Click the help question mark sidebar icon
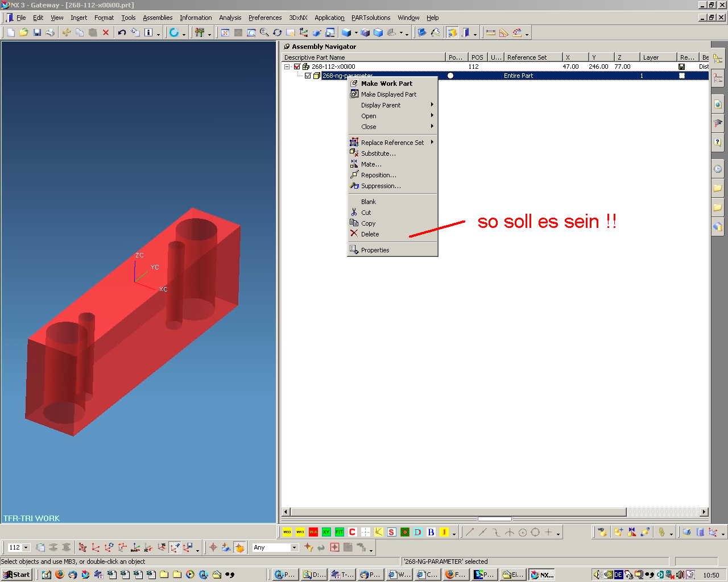This screenshot has height=582, width=728. point(718,142)
